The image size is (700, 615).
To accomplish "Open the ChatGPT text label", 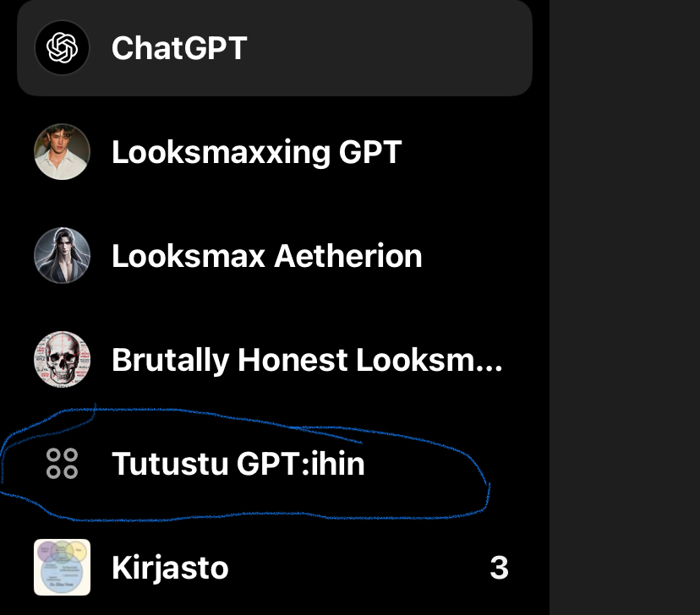I will point(178,48).
